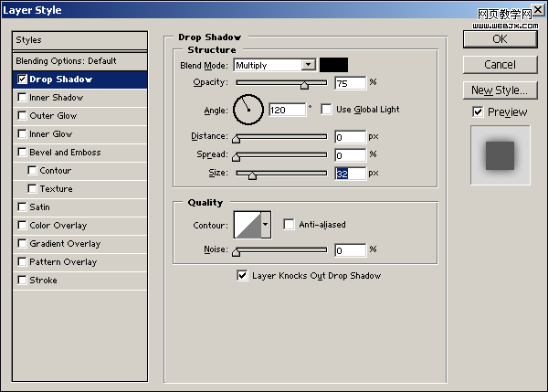
Task: Select the Satin style row
Action: click(x=79, y=207)
